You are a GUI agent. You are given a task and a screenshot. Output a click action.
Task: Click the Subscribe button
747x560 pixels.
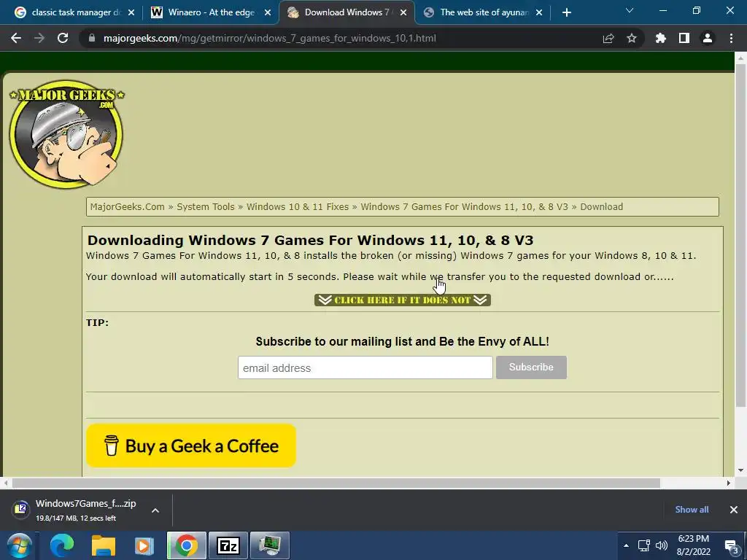pyautogui.click(x=531, y=367)
